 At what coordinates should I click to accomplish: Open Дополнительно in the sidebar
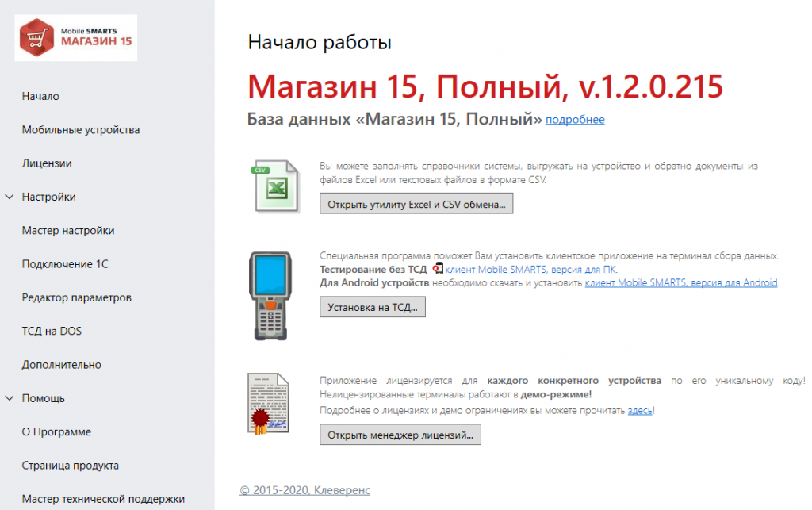(x=62, y=365)
